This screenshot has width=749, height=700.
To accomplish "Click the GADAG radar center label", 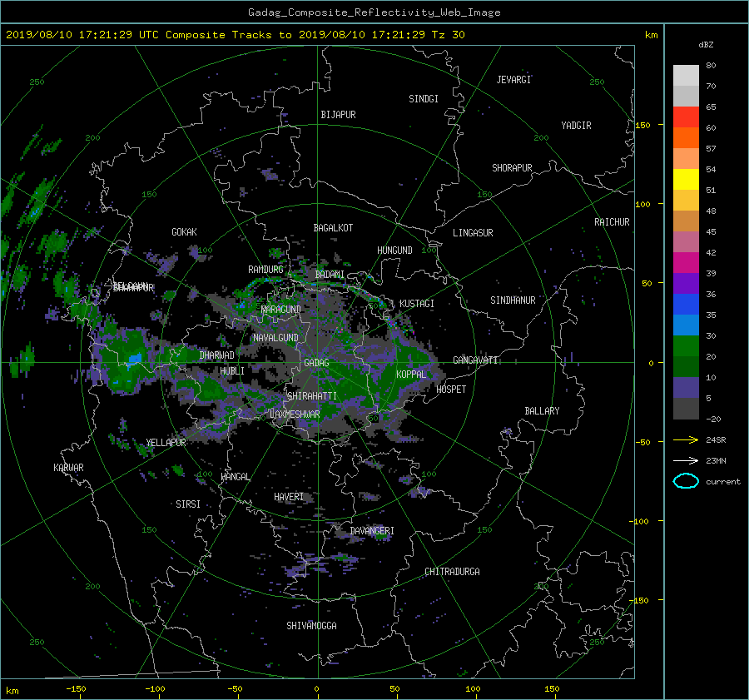I will pos(316,363).
